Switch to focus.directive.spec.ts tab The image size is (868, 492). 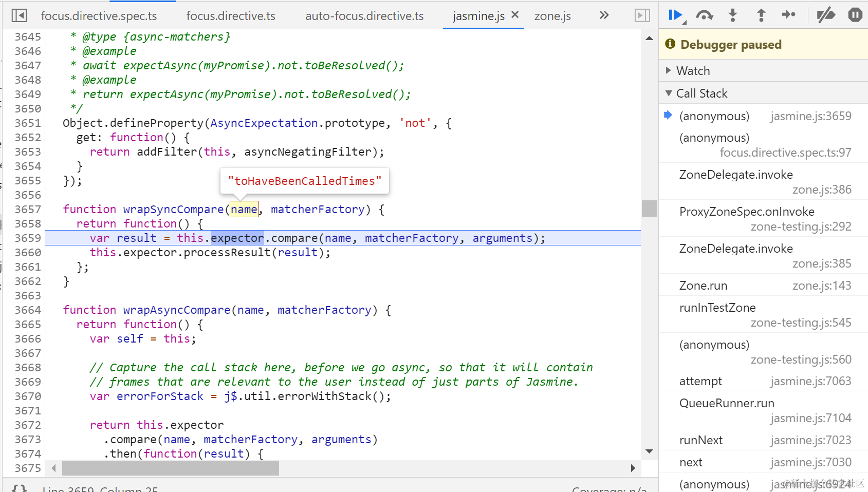(x=99, y=16)
